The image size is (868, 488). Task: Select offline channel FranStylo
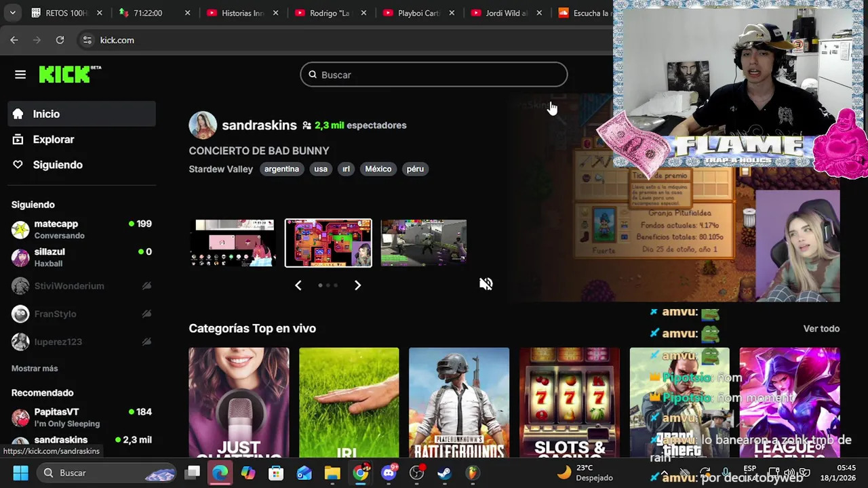tap(82, 314)
